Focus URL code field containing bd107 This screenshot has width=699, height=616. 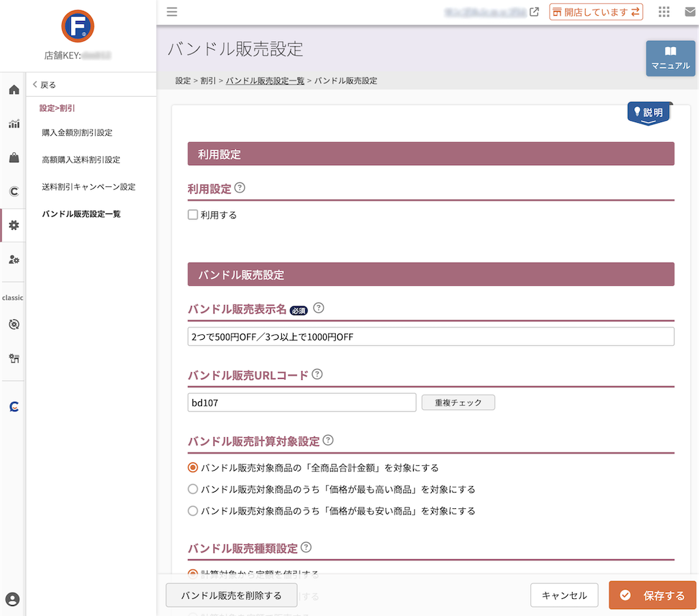click(x=302, y=402)
